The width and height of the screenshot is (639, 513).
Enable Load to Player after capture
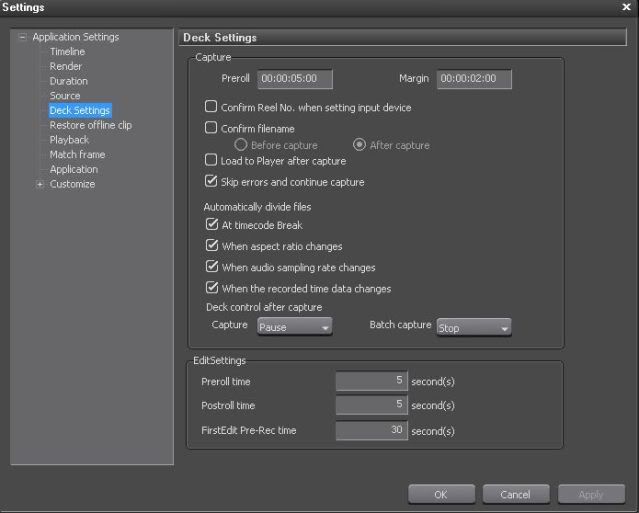pos(211,160)
